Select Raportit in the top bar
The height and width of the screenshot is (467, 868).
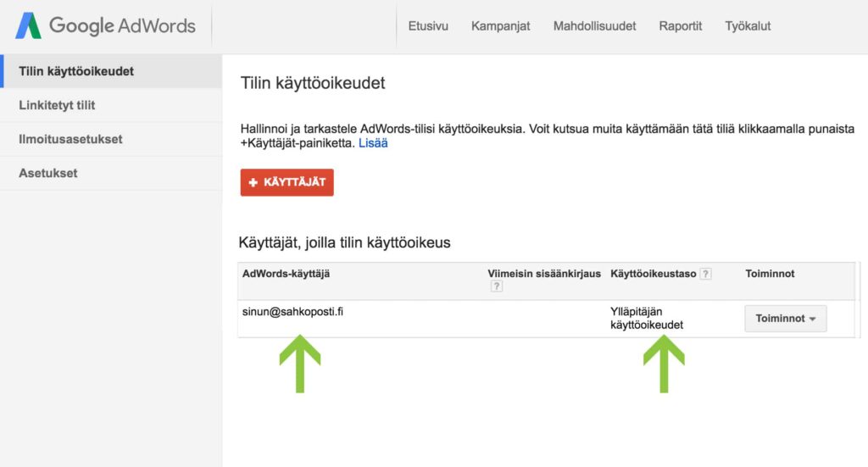pos(681,26)
